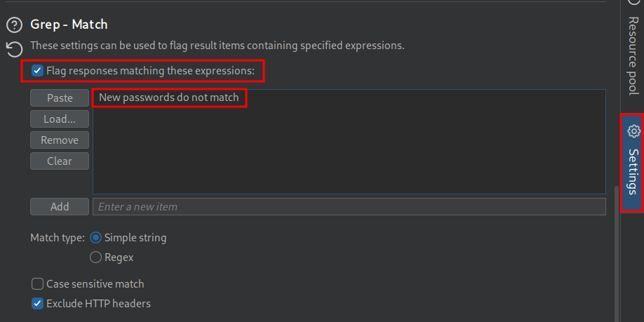Screen dimensions: 644x322
Task: Choose the Regex match type
Action: [x=96, y=257]
